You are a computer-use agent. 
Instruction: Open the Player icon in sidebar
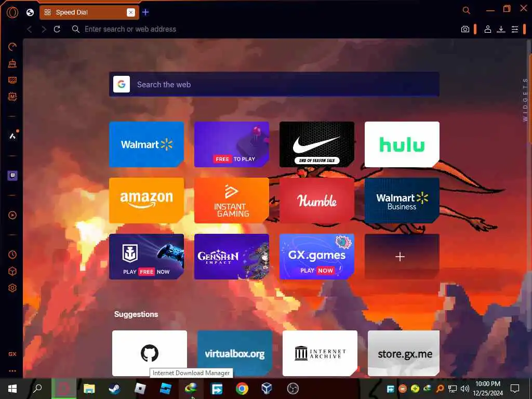(x=12, y=215)
